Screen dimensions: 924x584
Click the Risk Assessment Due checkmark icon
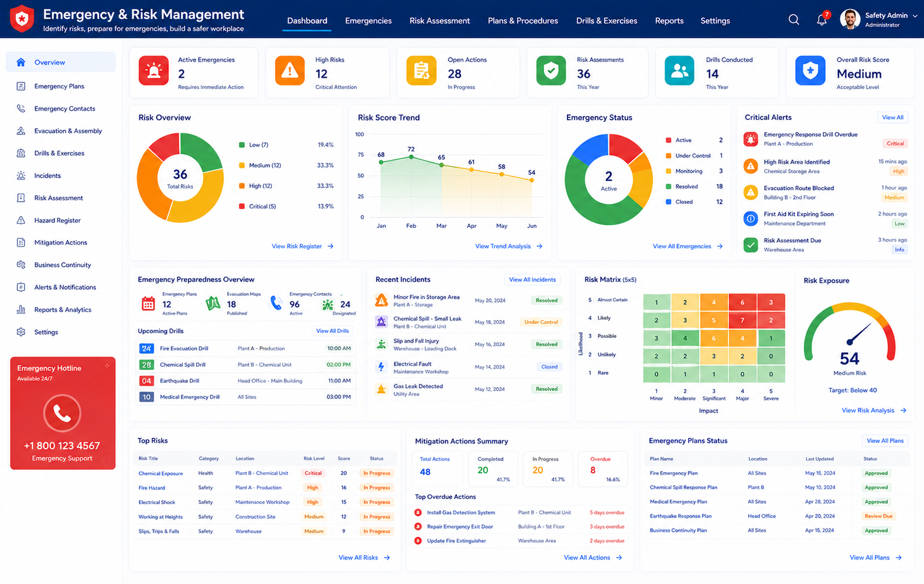tap(751, 245)
